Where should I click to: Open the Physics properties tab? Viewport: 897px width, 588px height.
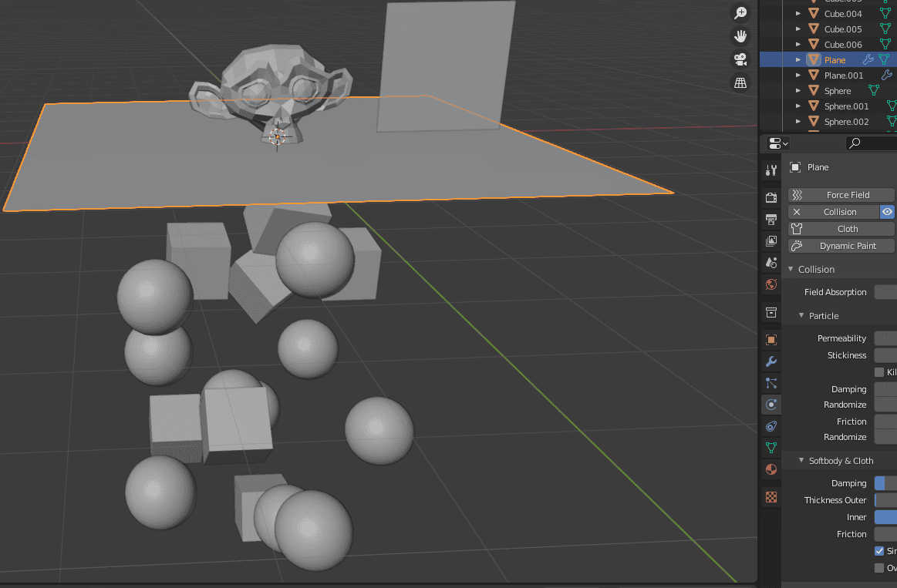click(771, 405)
